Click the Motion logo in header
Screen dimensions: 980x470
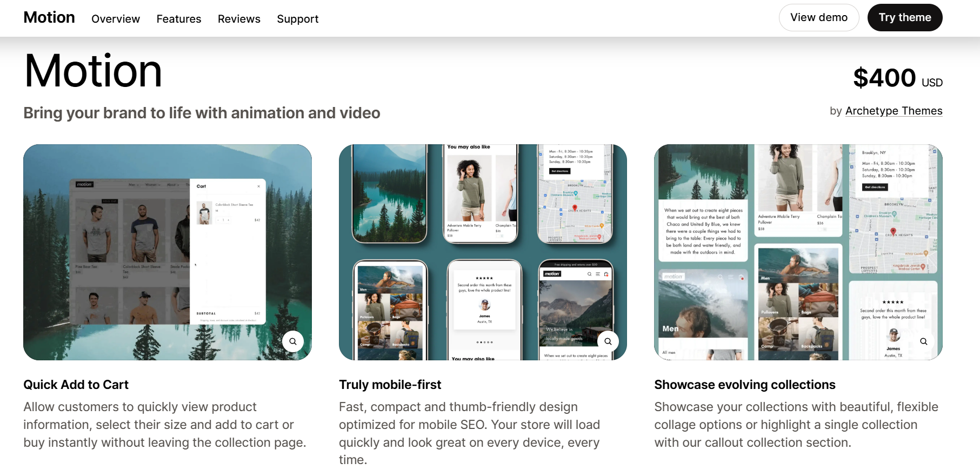click(x=49, y=17)
